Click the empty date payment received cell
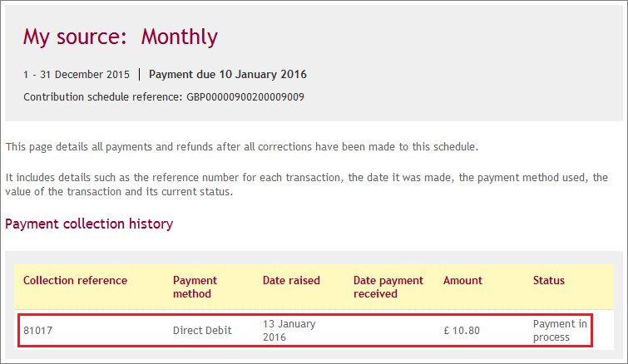 click(x=388, y=331)
